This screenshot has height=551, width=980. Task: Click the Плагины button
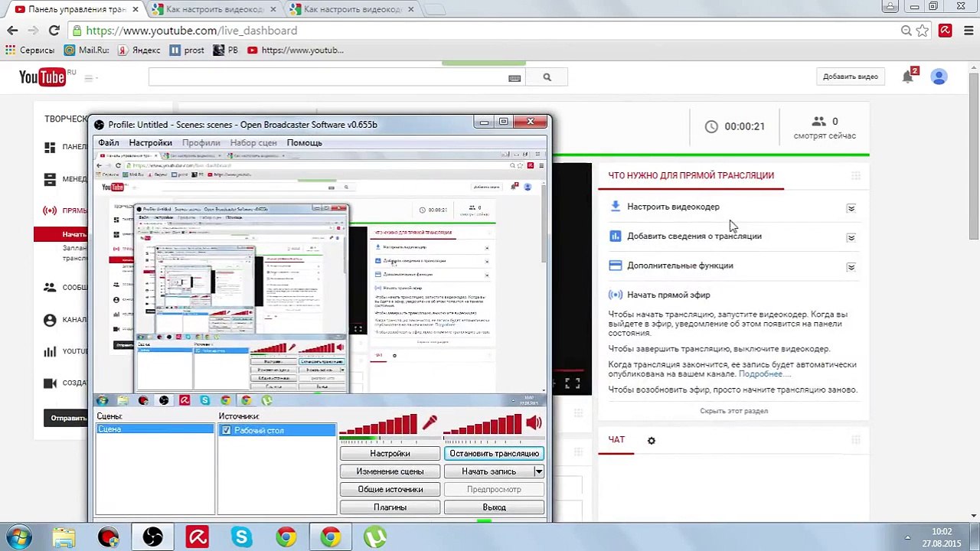pyautogui.click(x=390, y=507)
